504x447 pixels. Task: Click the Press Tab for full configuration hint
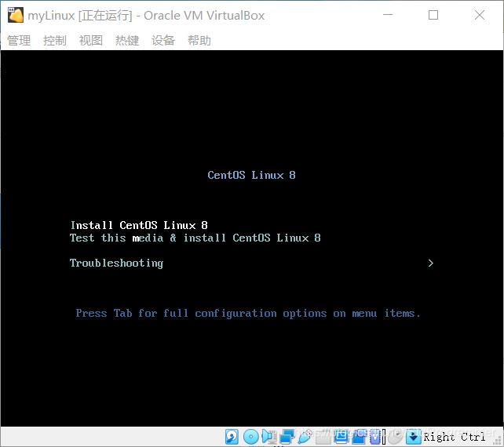[x=248, y=313]
